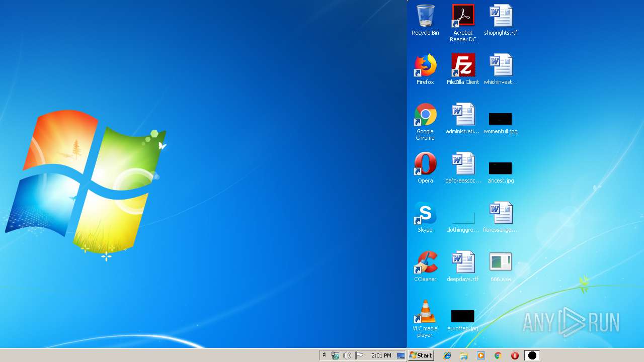Viewport: 644px width, 362px height.
Task: Open the Opera taskbar icon
Action: (515, 355)
